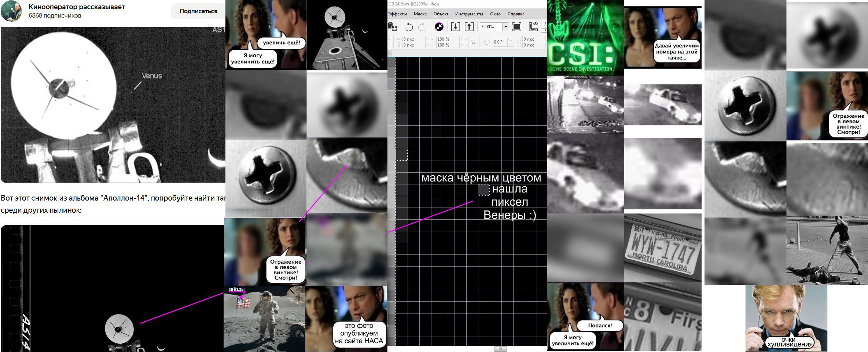Click the astronaut with flag moon photo
The image size is (868, 352).
point(264,319)
